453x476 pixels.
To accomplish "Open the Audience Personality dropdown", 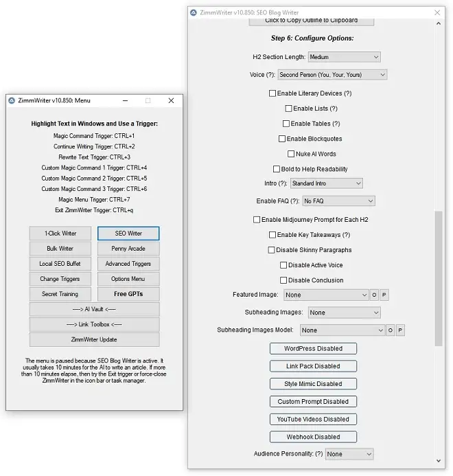I will tap(349, 454).
